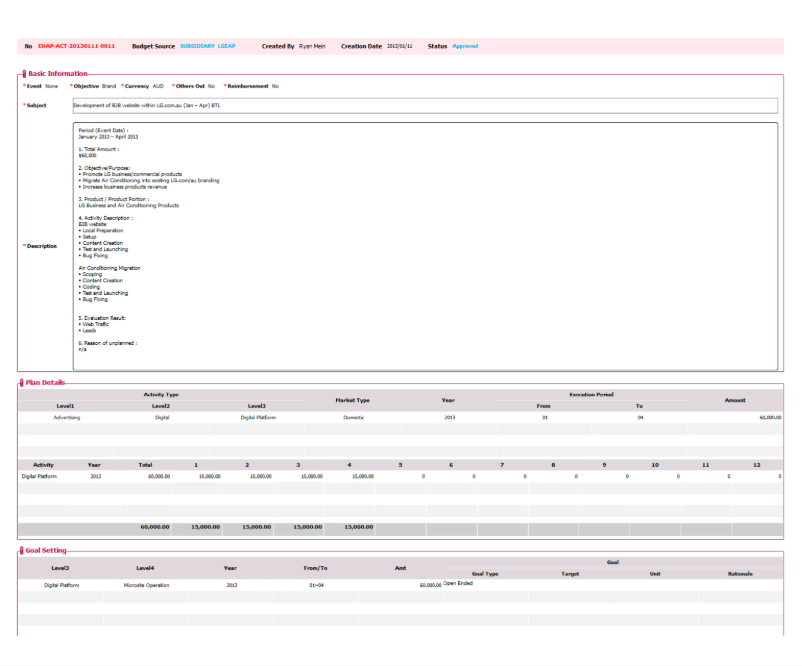The height and width of the screenshot is (666, 802).
Task: Click the Total column header in monthly table
Action: (x=145, y=465)
